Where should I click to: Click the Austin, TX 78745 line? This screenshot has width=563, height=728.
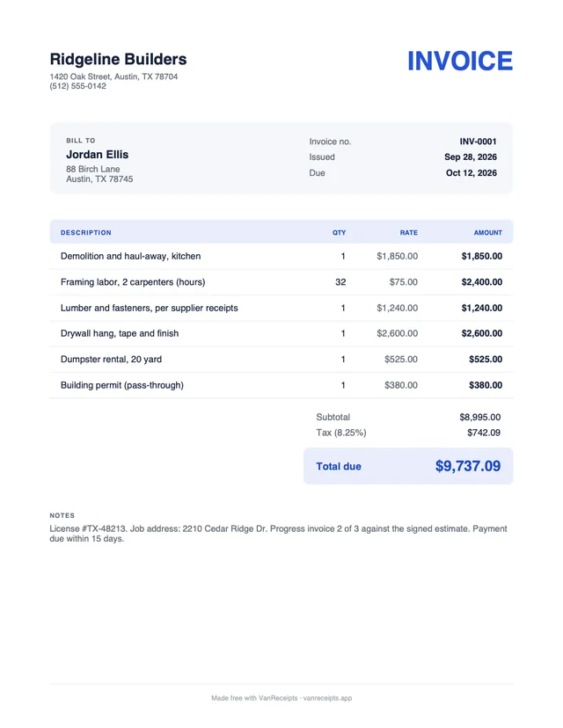pyautogui.click(x=99, y=178)
